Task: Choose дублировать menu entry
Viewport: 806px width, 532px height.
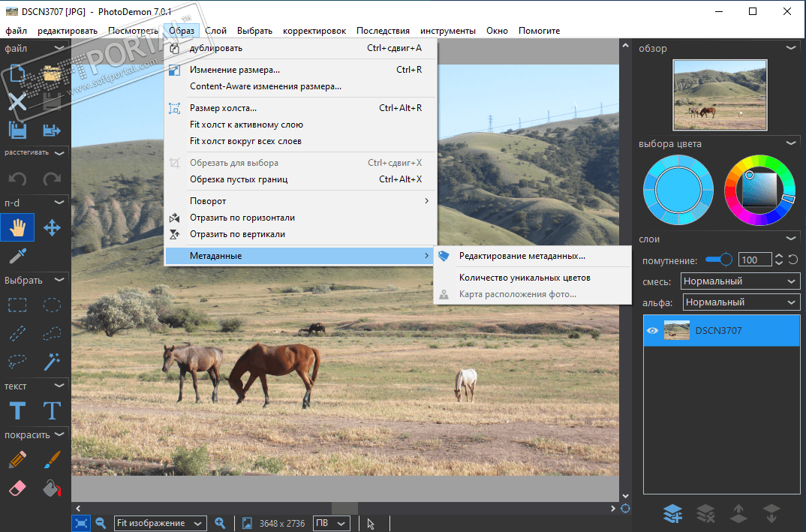Action: (x=300, y=48)
